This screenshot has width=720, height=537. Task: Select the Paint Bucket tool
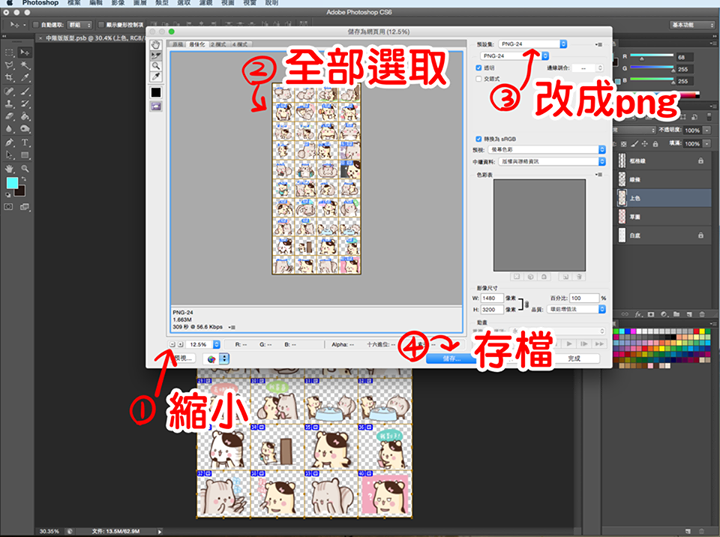pos(25,116)
